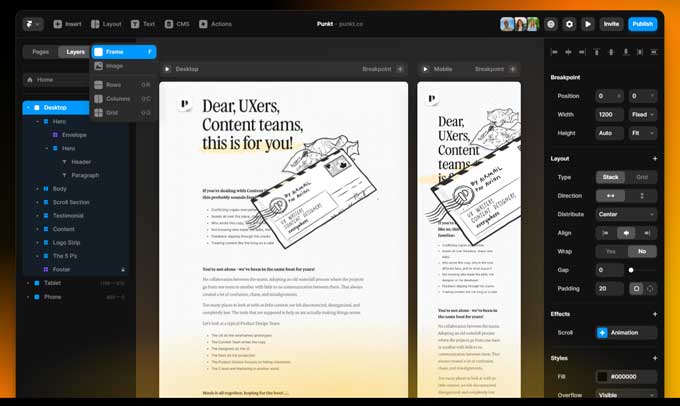The height and width of the screenshot is (406, 680).
Task: Click the globe icon in top toolbar
Action: point(551,23)
